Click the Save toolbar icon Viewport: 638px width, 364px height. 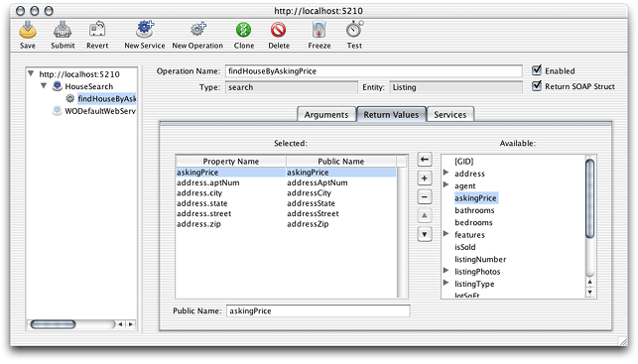28,30
